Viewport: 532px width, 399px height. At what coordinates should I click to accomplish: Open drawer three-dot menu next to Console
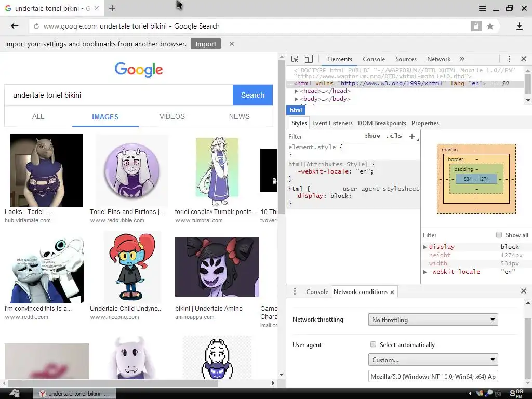coord(295,291)
